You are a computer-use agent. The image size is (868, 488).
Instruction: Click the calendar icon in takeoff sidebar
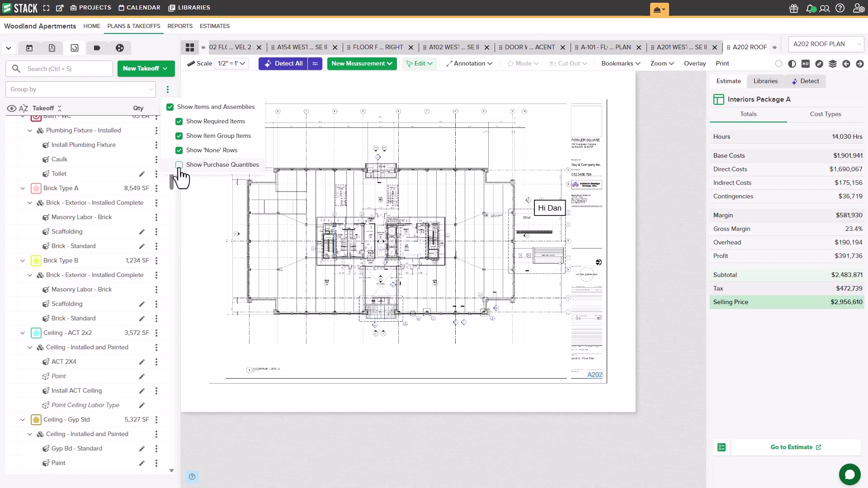29,48
